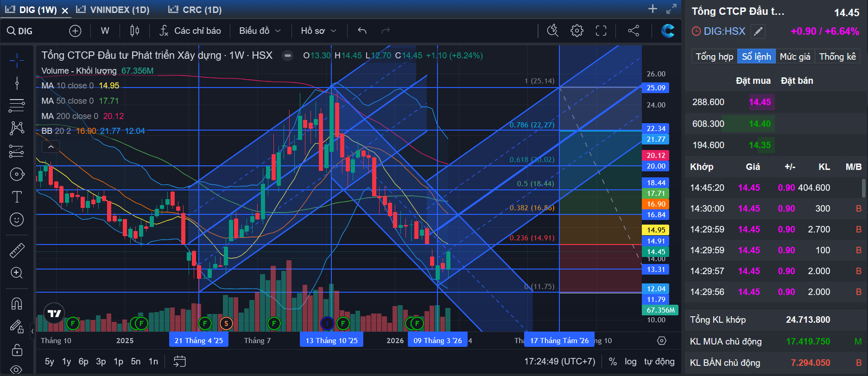Viewport: 868px width, 376px height.
Task: Expand the chart panel with diagonal arrows
Action: click(672, 9)
